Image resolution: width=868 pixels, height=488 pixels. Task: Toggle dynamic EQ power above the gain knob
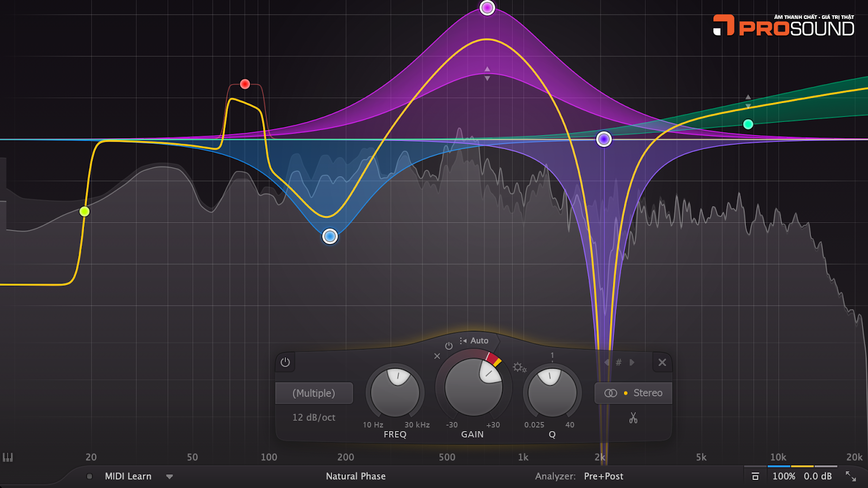(449, 346)
